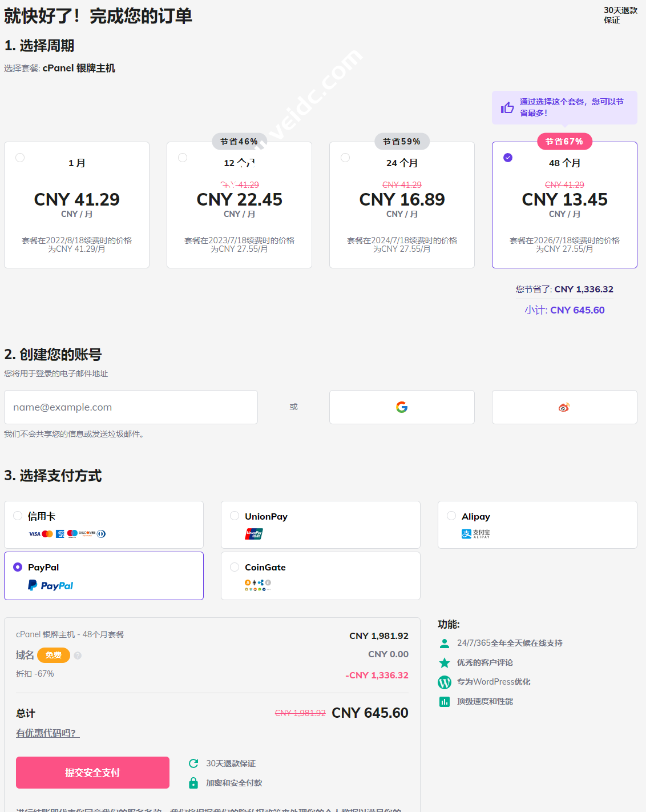Choose 信用卡 as payment method
The width and height of the screenshot is (646, 812).
coord(18,516)
